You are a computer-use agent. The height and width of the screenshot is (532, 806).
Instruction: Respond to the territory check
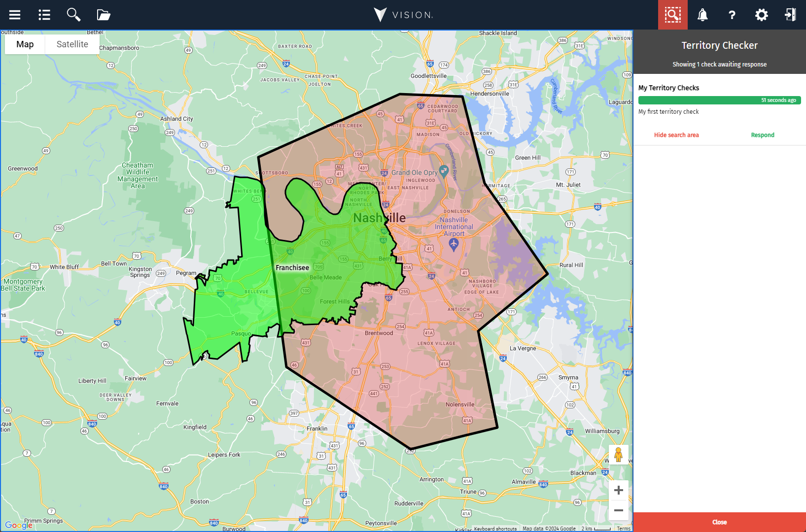[x=762, y=134]
